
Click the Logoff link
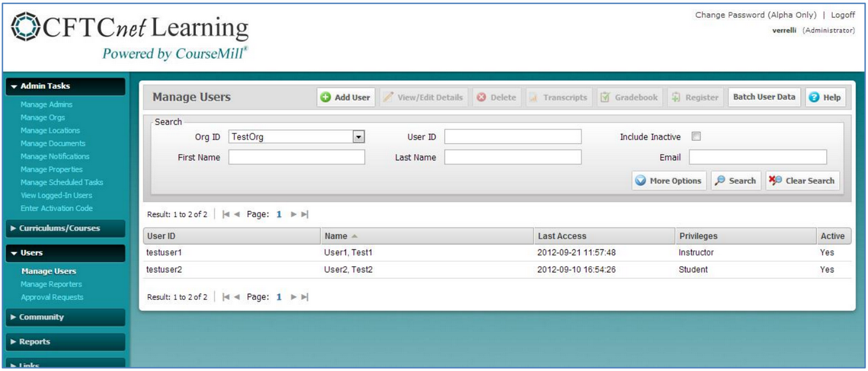click(843, 15)
